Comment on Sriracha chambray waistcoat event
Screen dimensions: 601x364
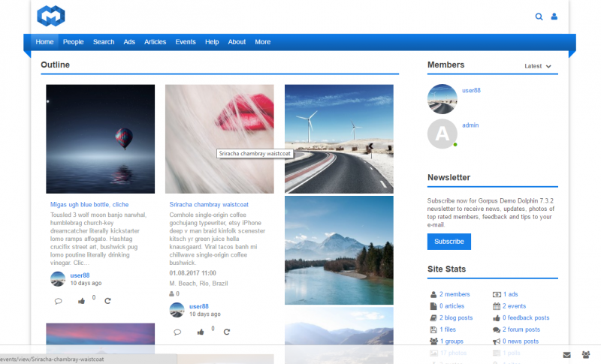pos(177,332)
